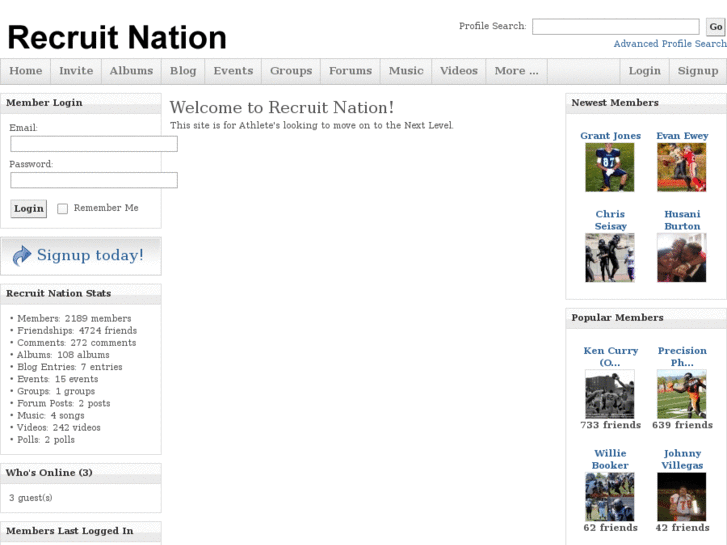This screenshot has height=545, width=727.
Task: Click Chris Seisay profile photo
Action: tap(610, 258)
